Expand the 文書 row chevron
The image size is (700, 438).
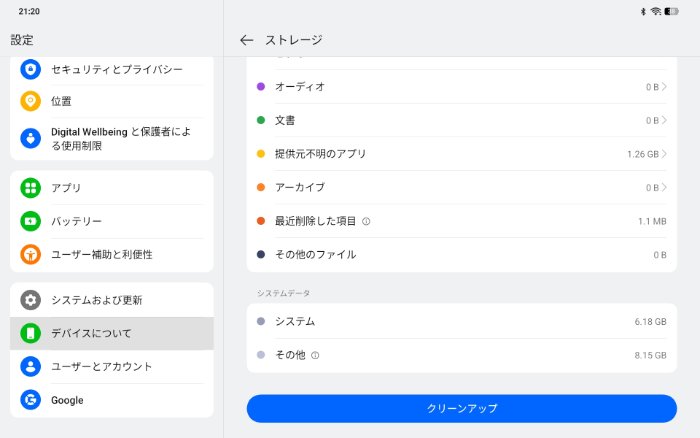tap(664, 120)
